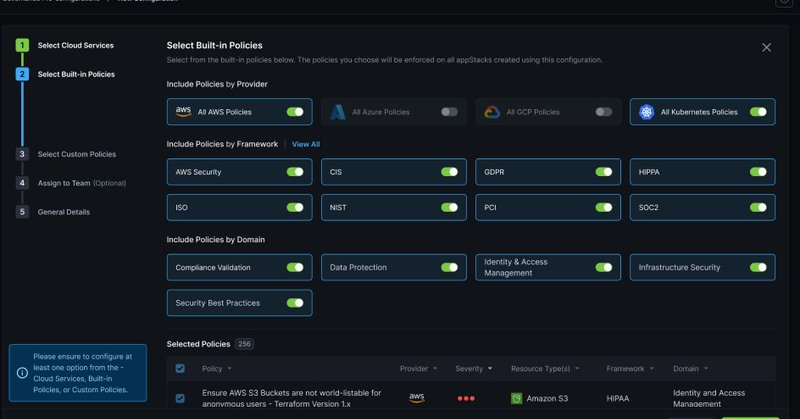Uncheck the select-all policies header checkbox
Screen dimensions: 800x419
click(x=180, y=368)
